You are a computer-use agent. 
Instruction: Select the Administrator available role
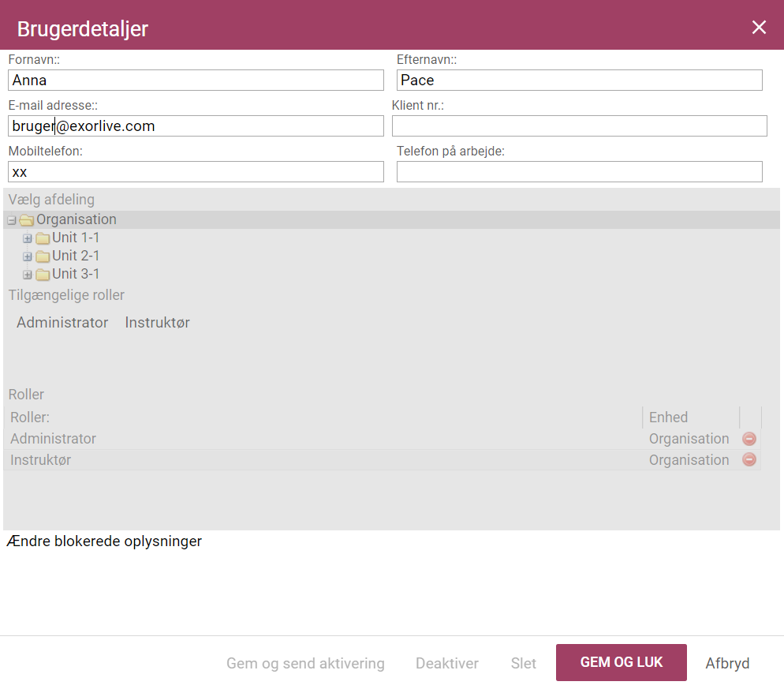(x=62, y=322)
